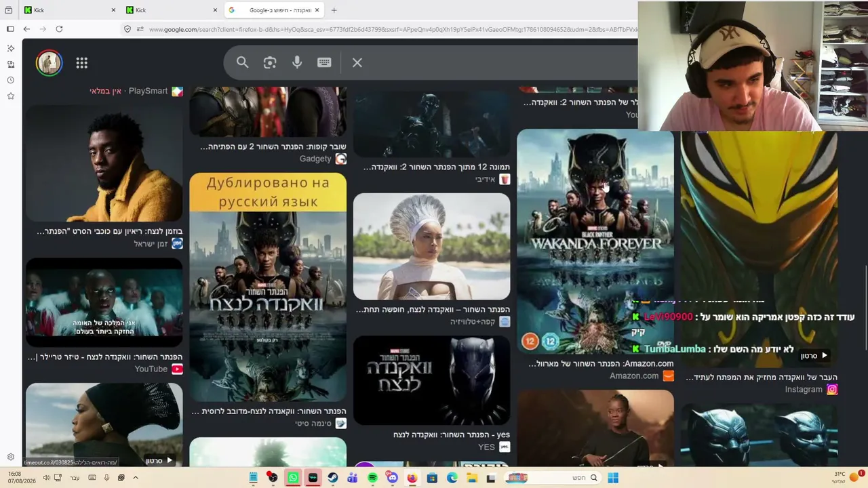868x488 pixels.
Task: Start a search by image with Lens
Action: coord(270,63)
